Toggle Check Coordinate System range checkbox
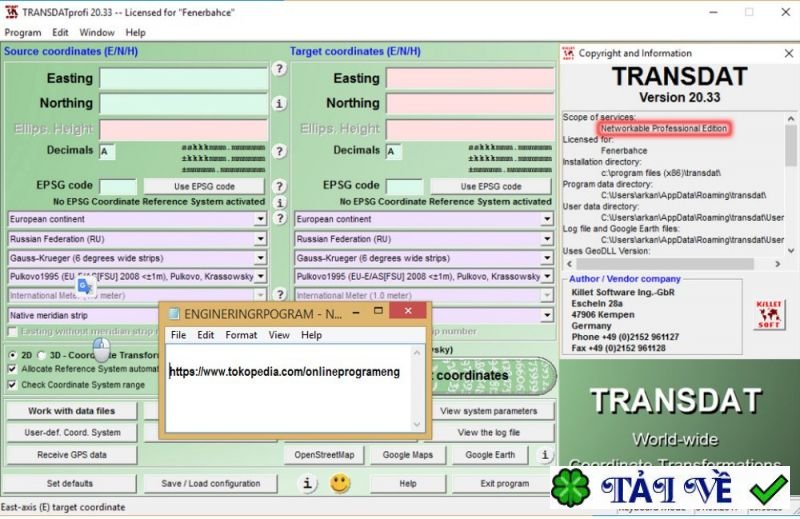The width and height of the screenshot is (800, 519). tap(13, 385)
